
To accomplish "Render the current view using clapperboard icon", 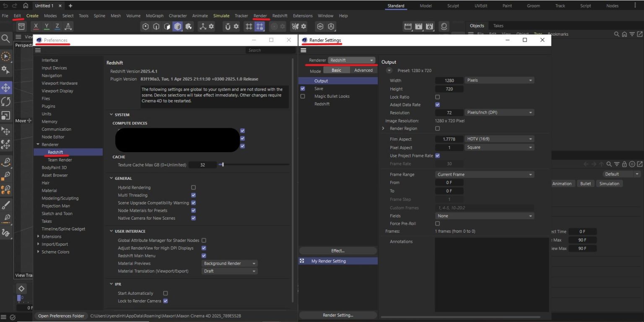I will 408,26.
